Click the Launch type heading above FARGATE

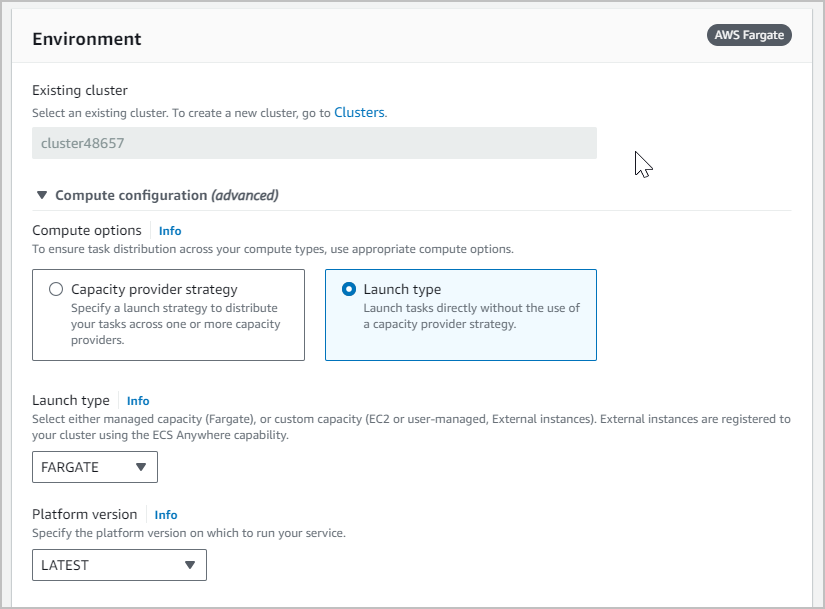coord(71,401)
